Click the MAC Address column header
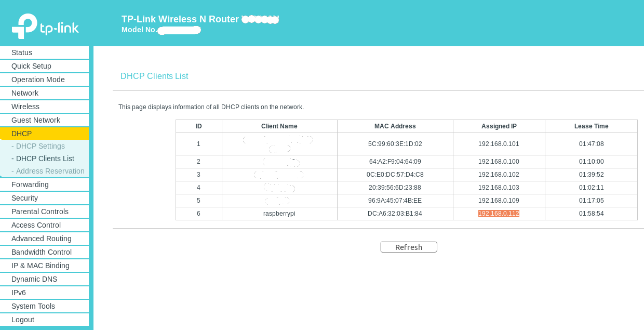 (x=395, y=126)
